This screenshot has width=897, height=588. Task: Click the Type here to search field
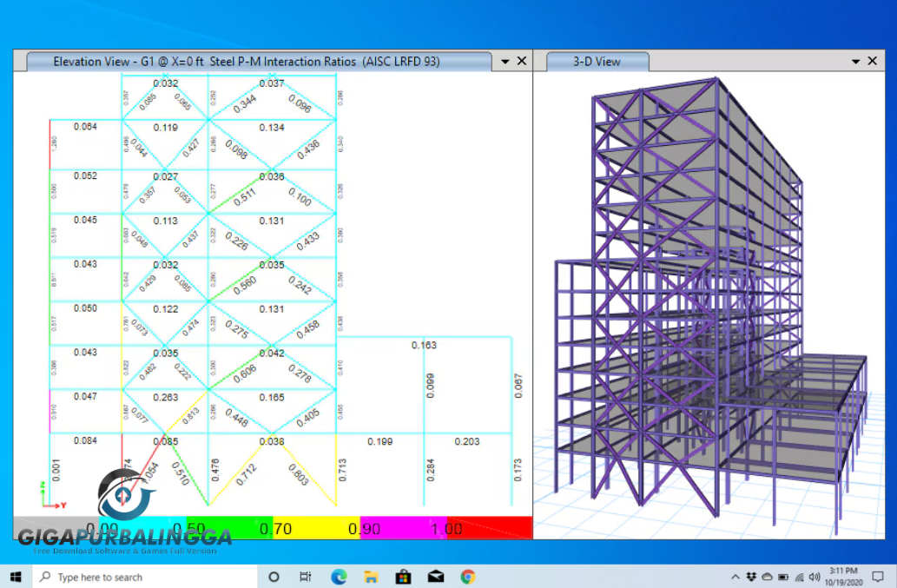point(130,576)
